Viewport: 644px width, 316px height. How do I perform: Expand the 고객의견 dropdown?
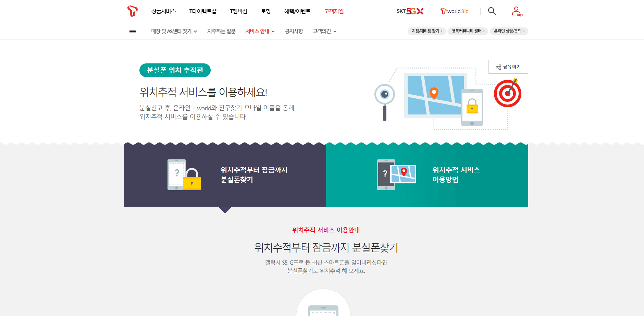click(x=325, y=31)
